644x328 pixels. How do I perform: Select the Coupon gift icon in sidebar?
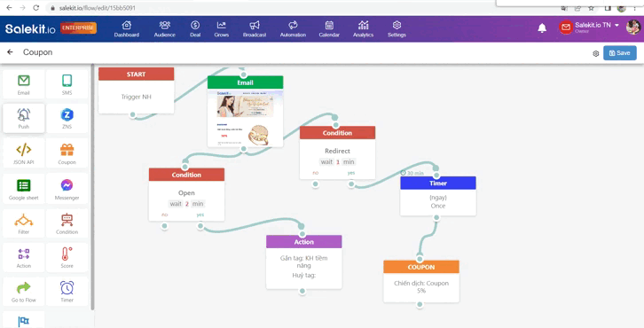coord(67,150)
